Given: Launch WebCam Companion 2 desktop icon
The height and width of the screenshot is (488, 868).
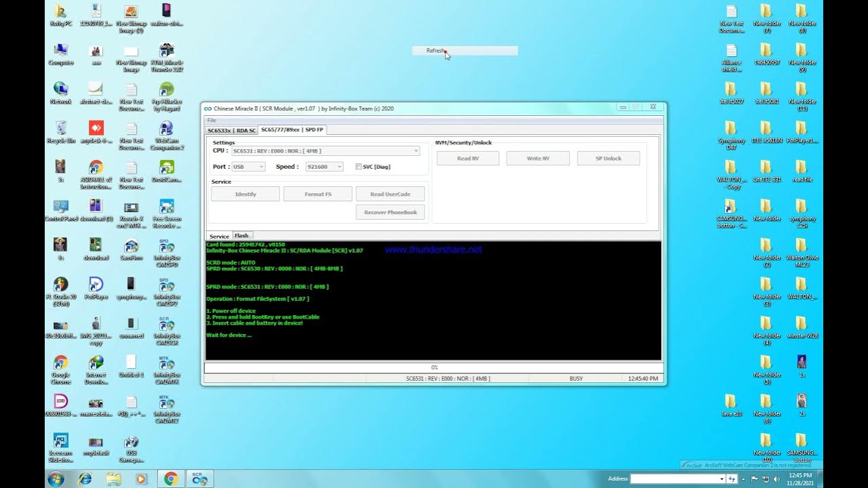Looking at the screenshot, I should point(167,135).
